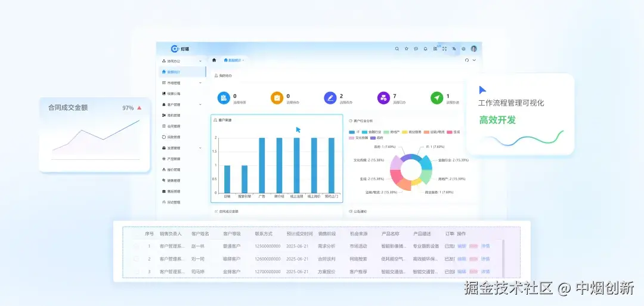644x306 pixels.
Task: Click the 广告 bar in 客户来源 chart
Action: (262, 165)
